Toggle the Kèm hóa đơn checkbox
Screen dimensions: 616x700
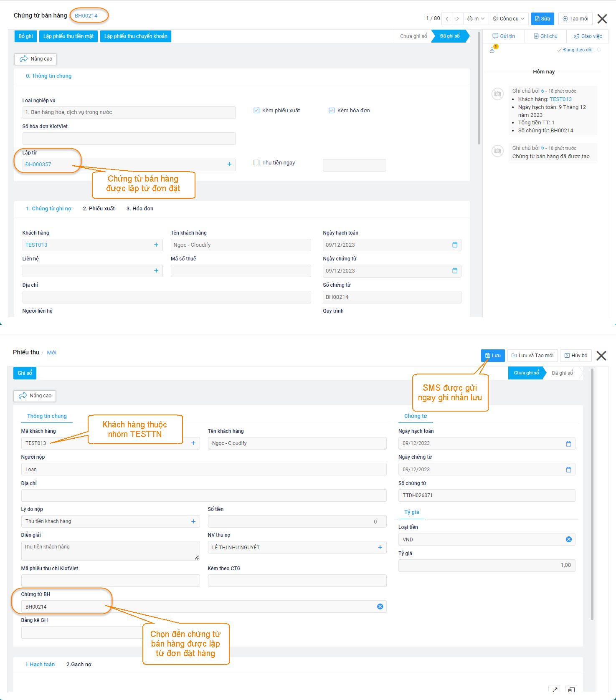[x=332, y=111]
